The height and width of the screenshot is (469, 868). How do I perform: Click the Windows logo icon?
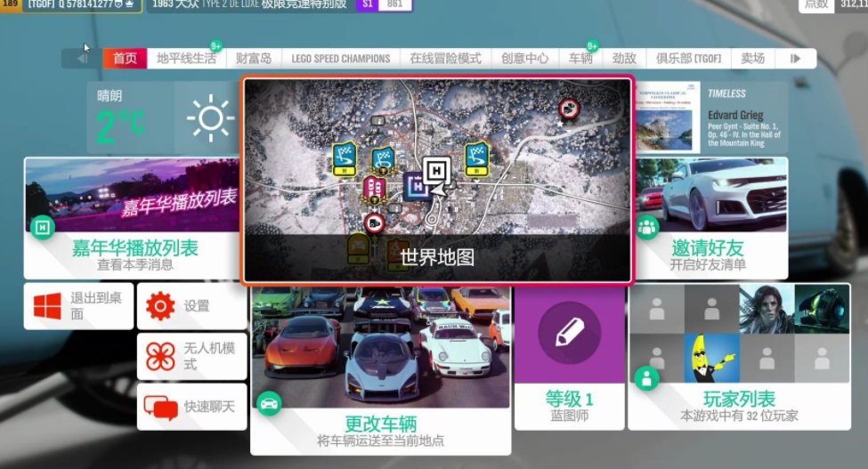click(x=47, y=306)
